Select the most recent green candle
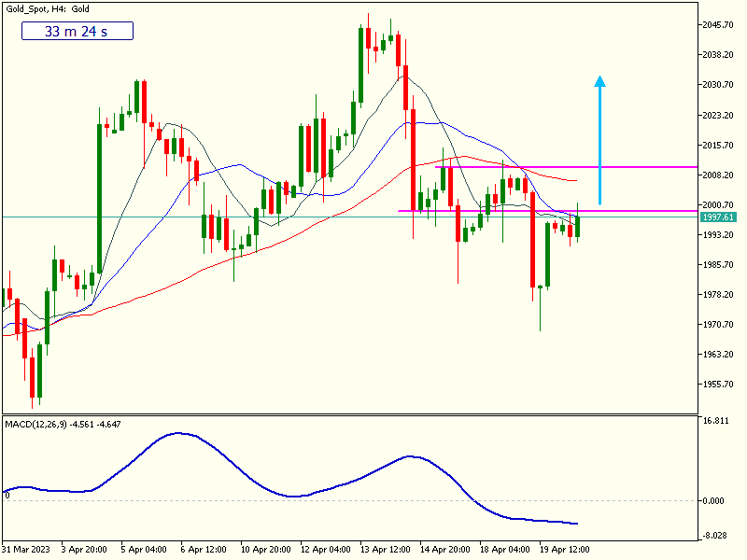747x560 pixels. click(578, 226)
